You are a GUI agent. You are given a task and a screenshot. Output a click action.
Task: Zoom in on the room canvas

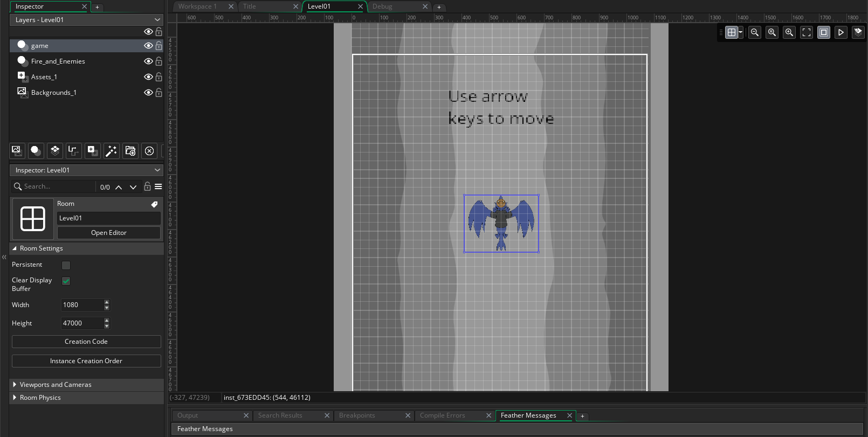click(789, 32)
